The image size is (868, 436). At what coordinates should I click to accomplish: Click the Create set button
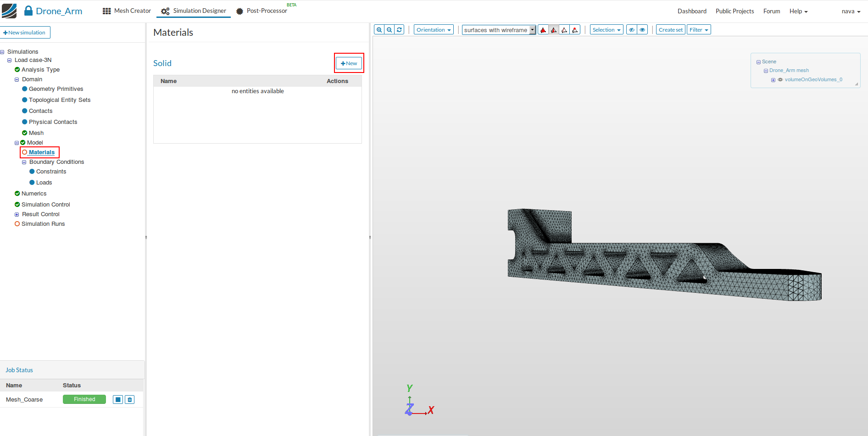pos(671,30)
